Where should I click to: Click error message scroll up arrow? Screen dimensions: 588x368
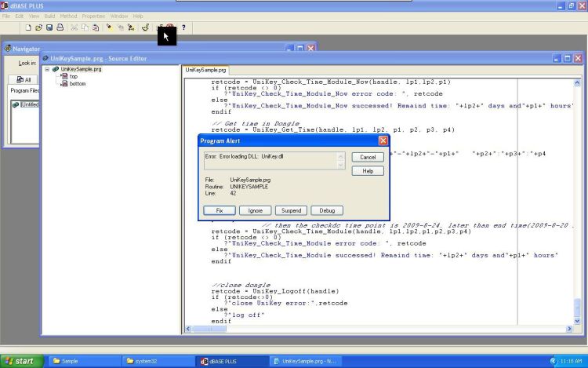point(340,156)
